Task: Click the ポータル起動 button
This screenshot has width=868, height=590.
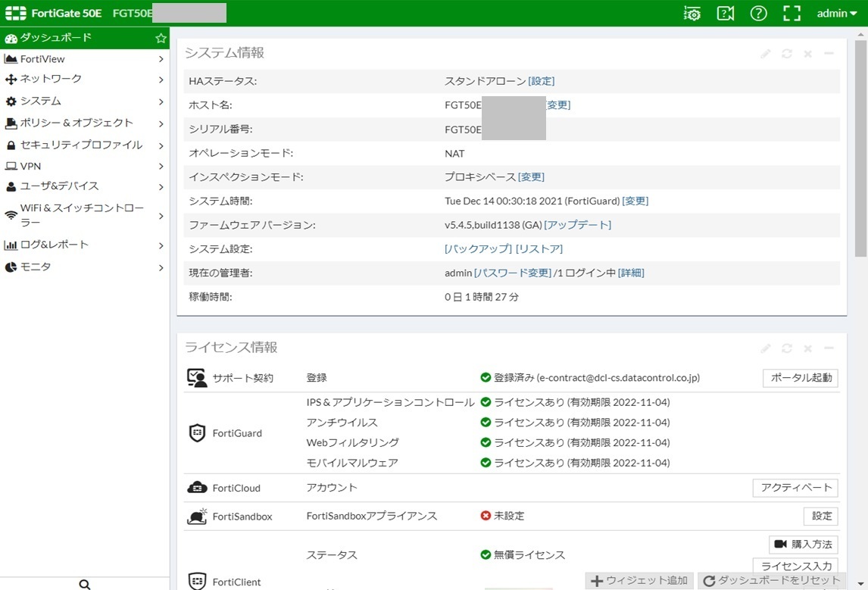Action: click(x=801, y=378)
